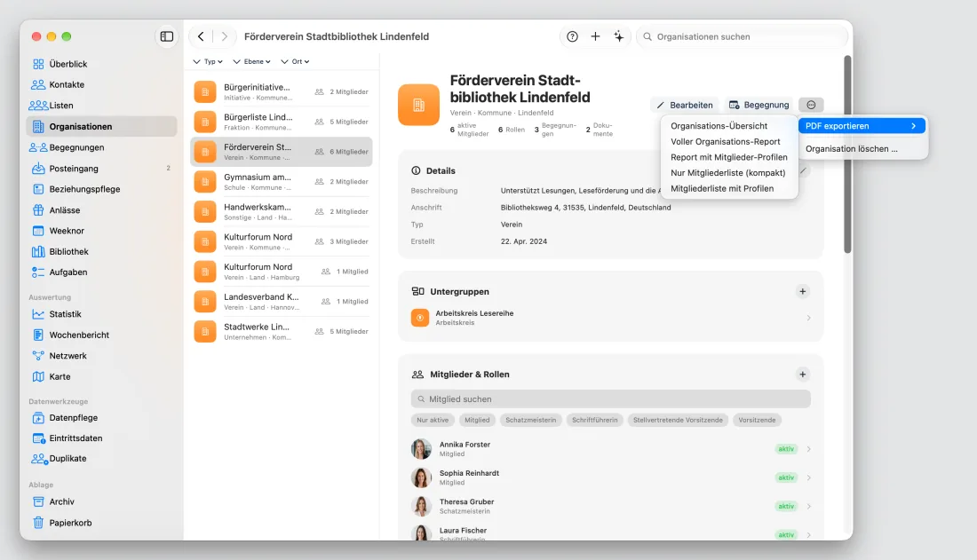The height and width of the screenshot is (560, 977).
Task: Open the more options ellipsis button
Action: [x=811, y=105]
